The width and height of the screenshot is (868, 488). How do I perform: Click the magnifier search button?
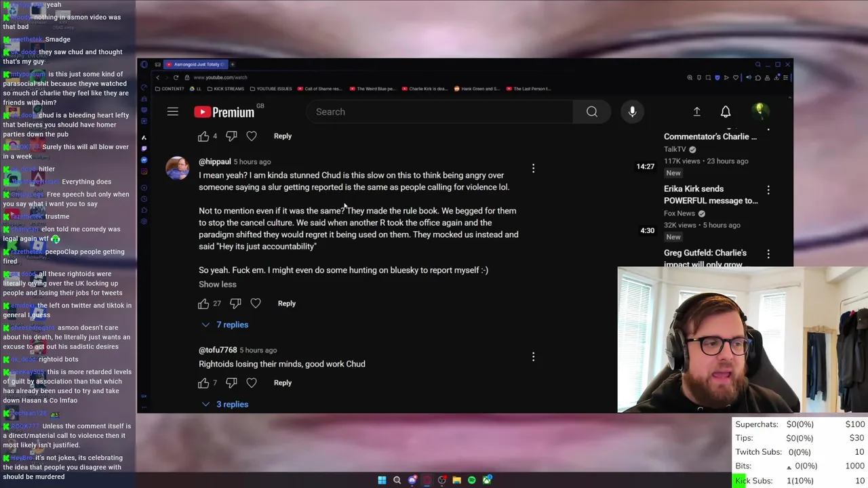tap(592, 112)
